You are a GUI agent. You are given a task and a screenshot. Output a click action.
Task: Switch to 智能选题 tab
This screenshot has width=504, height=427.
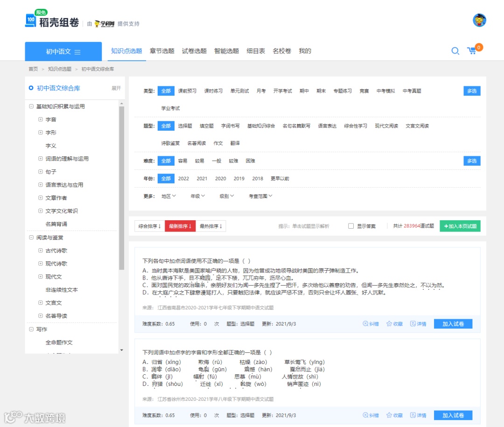pos(227,51)
